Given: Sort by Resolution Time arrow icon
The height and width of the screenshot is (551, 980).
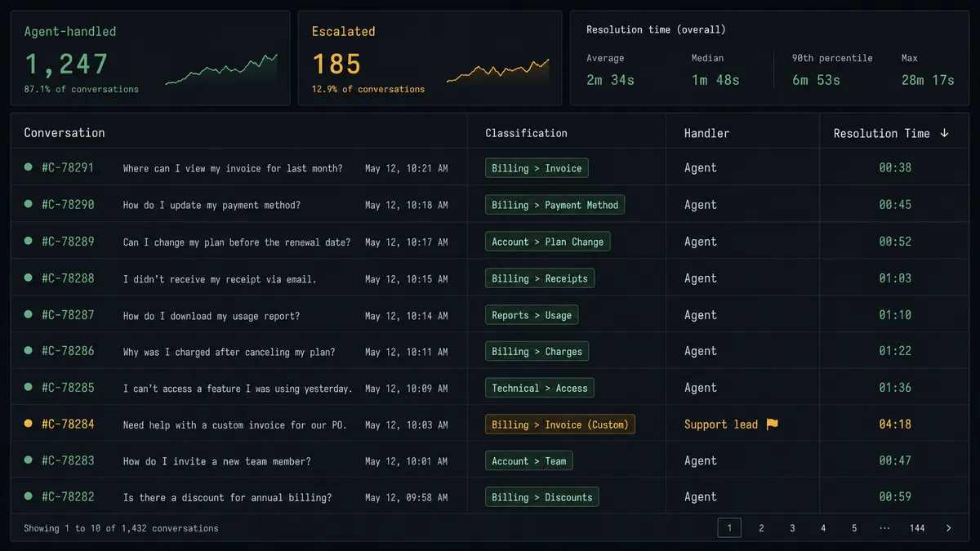Looking at the screenshot, I should (945, 133).
